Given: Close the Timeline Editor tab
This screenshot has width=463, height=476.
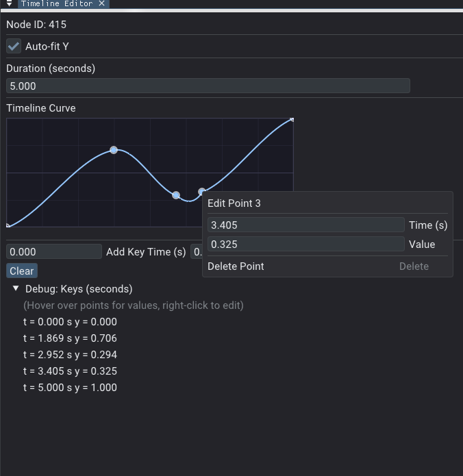Looking at the screenshot, I should click(x=101, y=3).
